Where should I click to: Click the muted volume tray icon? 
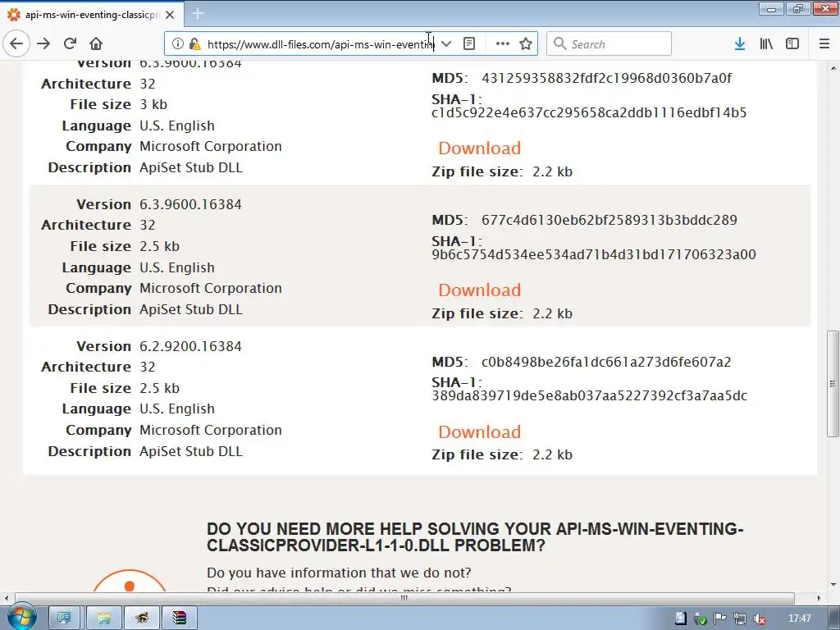(759, 619)
